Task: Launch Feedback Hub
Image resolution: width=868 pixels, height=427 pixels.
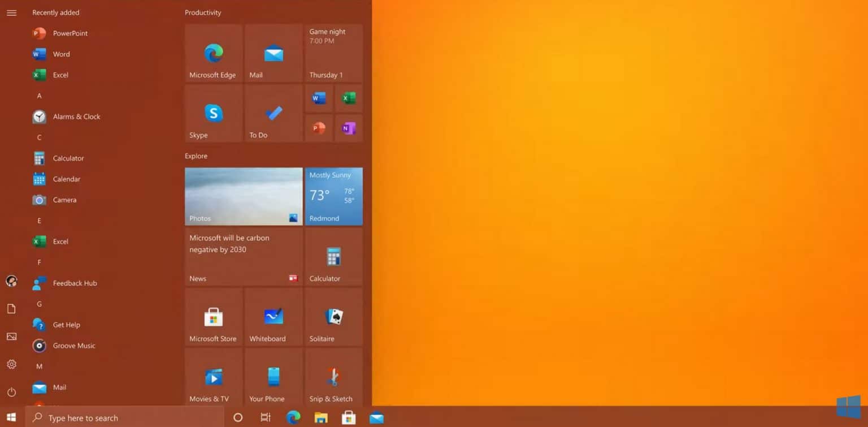Action: pyautogui.click(x=75, y=283)
